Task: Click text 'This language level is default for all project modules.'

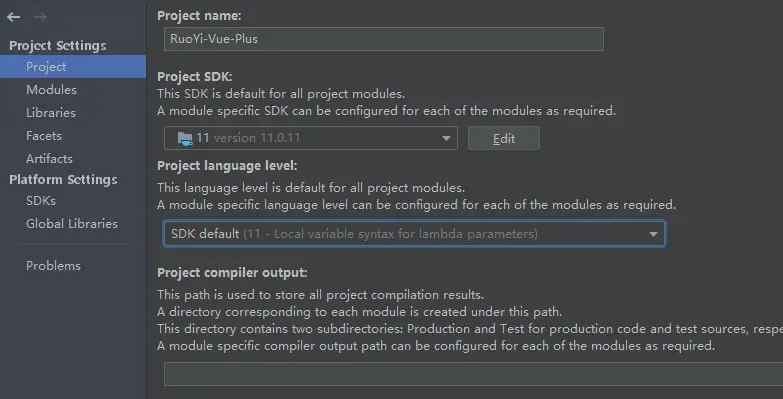Action: click(x=311, y=188)
